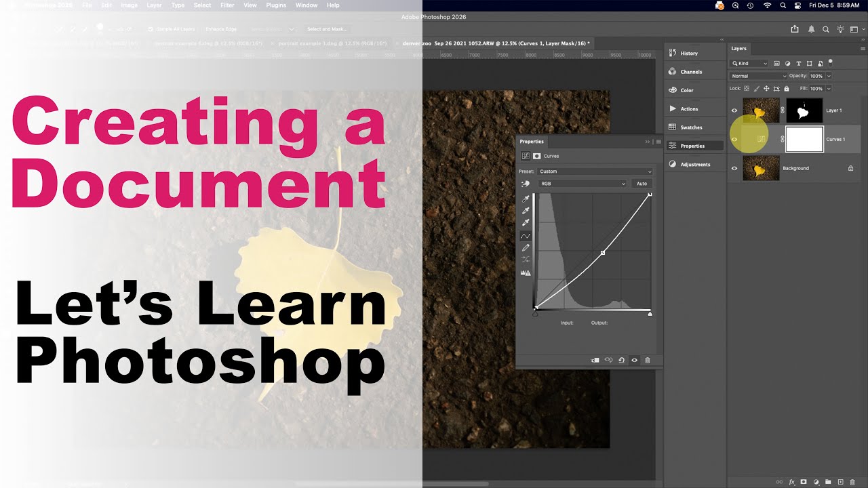This screenshot has height=488, width=868.
Task: Click the Background layer lock icon
Action: [851, 168]
